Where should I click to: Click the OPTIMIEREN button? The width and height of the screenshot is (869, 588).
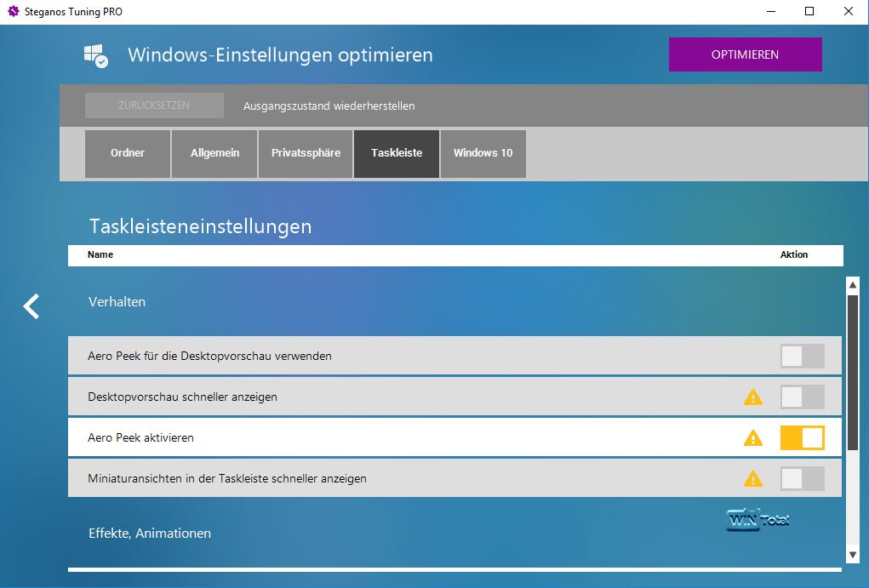point(745,54)
